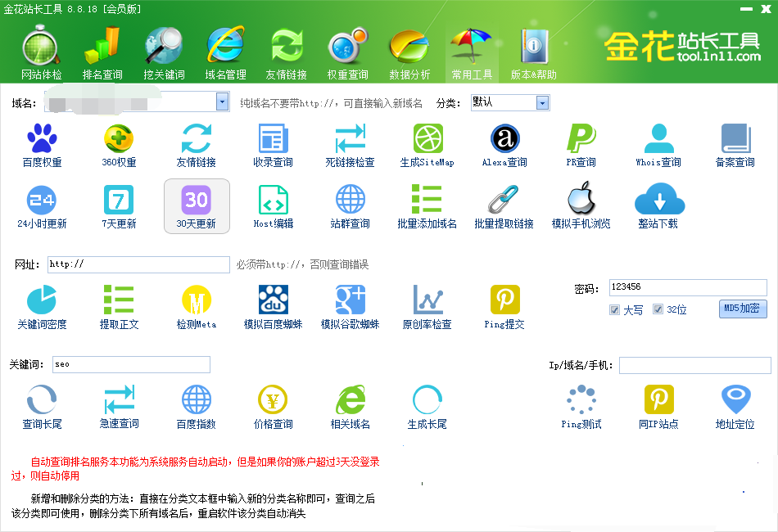This screenshot has height=532, width=778.
Task: Click the MD5加密 button
Action: click(743, 309)
